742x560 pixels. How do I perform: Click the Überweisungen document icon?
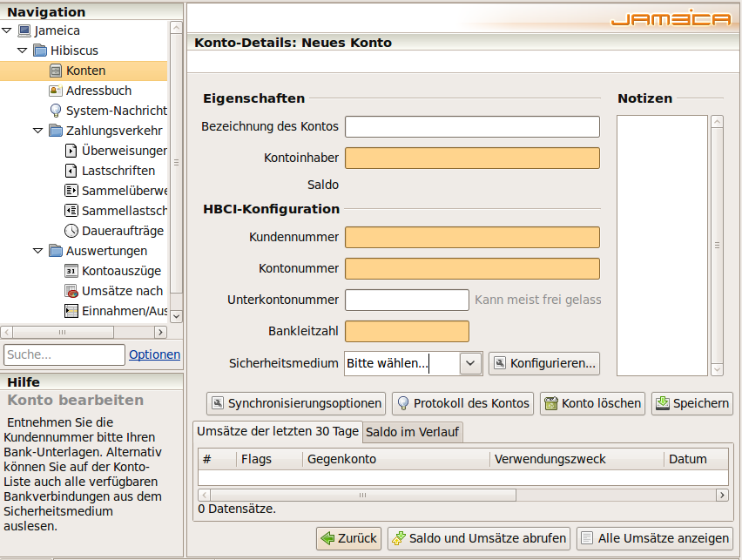[x=71, y=151]
